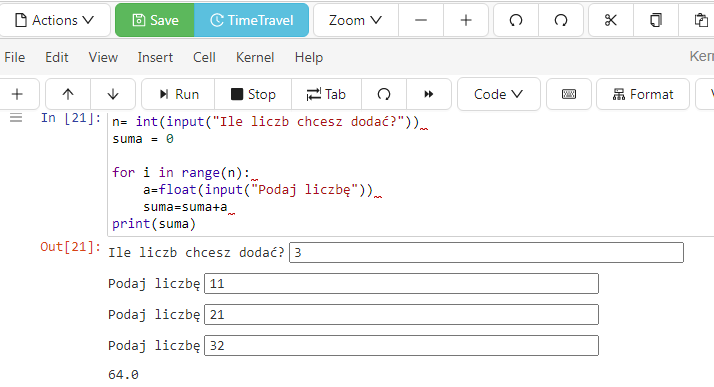The image size is (714, 387).
Task: Restart the kernel with circular arrow icon
Action: (384, 94)
